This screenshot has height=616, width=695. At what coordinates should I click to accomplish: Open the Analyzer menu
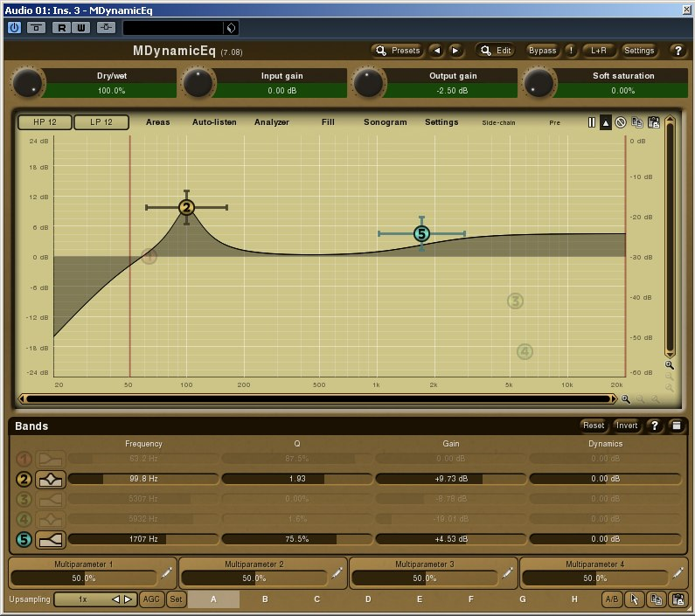[272, 121]
